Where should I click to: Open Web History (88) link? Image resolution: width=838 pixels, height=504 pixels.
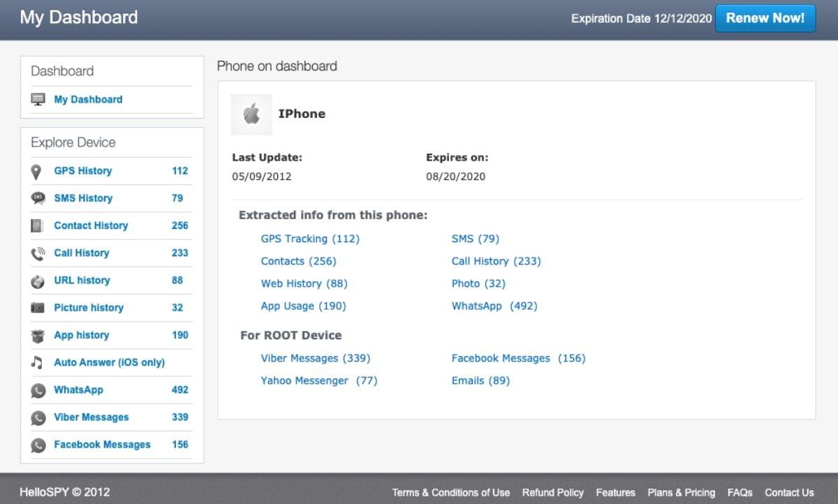(304, 283)
